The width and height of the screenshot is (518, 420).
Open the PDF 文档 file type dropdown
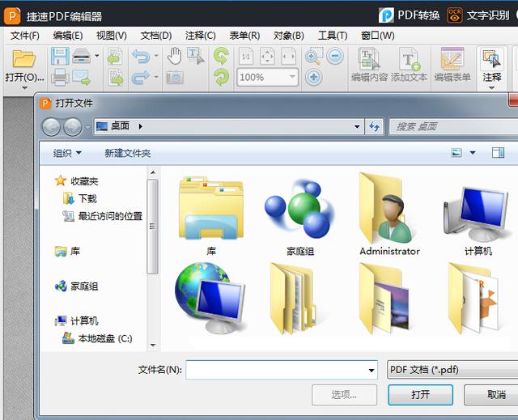452,370
